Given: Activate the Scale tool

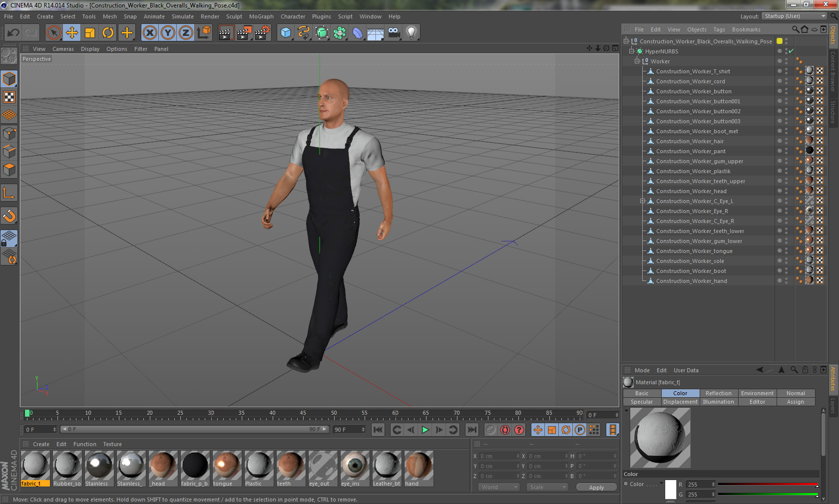Looking at the screenshot, I should [90, 33].
